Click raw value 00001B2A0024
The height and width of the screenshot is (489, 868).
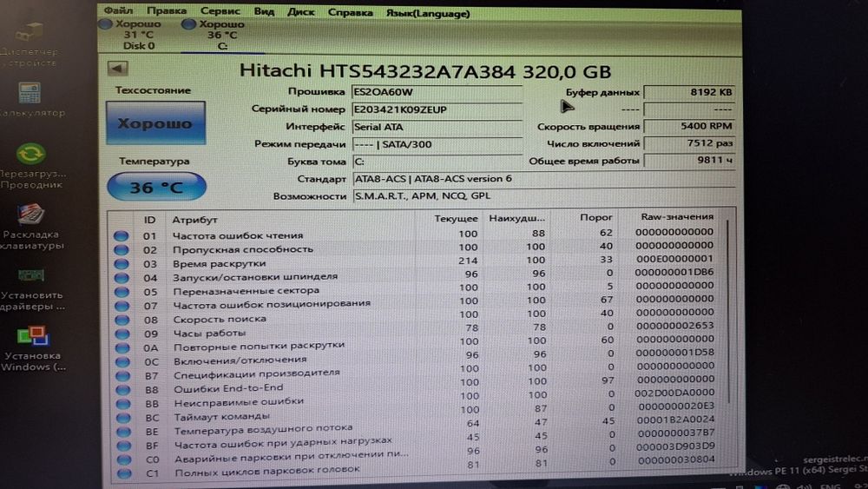coord(675,420)
